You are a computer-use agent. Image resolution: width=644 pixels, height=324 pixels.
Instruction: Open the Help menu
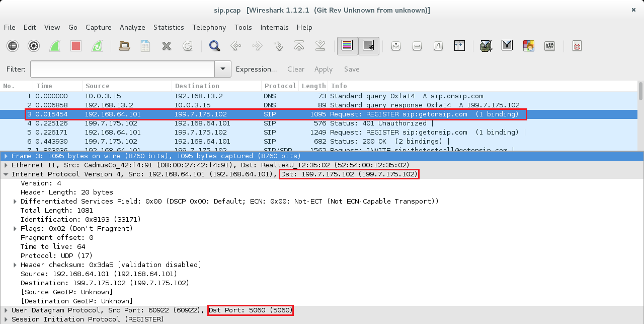(x=304, y=27)
